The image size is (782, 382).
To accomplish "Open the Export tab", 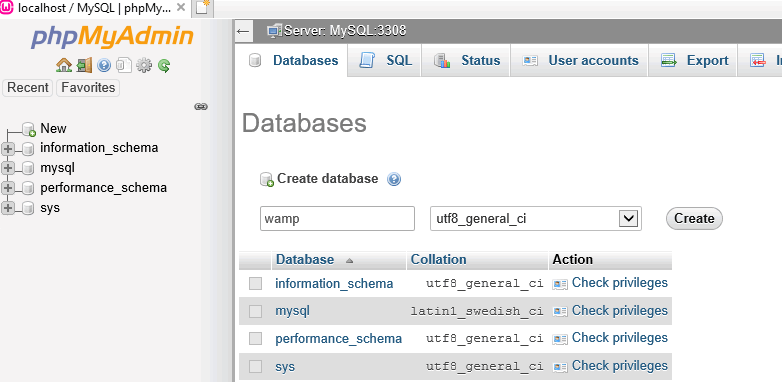I will click(x=694, y=61).
